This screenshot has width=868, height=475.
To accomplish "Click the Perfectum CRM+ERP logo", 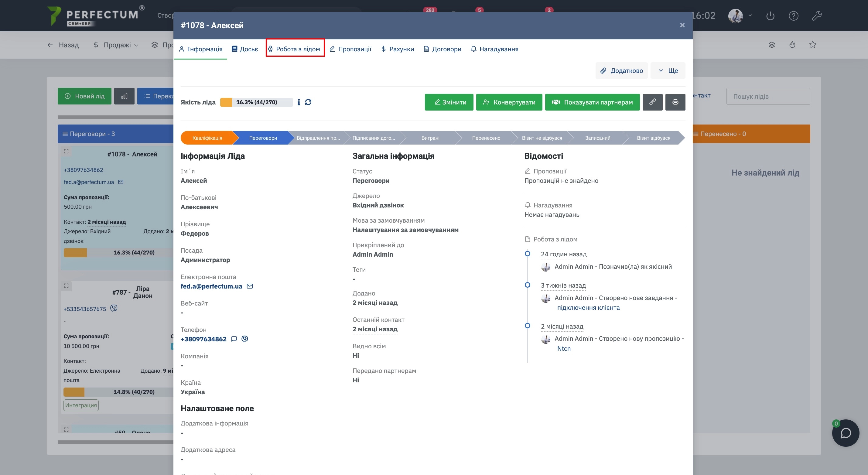I will (x=95, y=16).
